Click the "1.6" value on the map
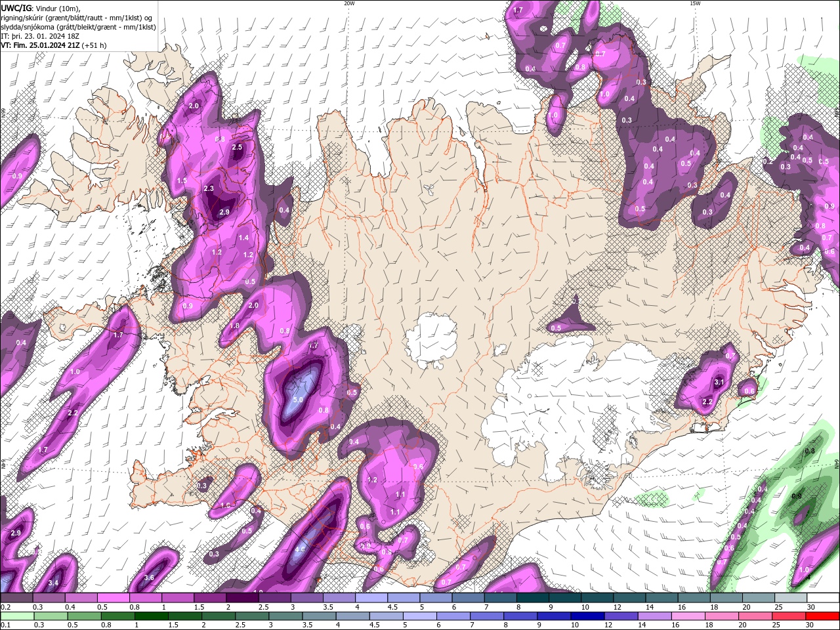Viewport: 840px width, 630px height. [x=225, y=506]
